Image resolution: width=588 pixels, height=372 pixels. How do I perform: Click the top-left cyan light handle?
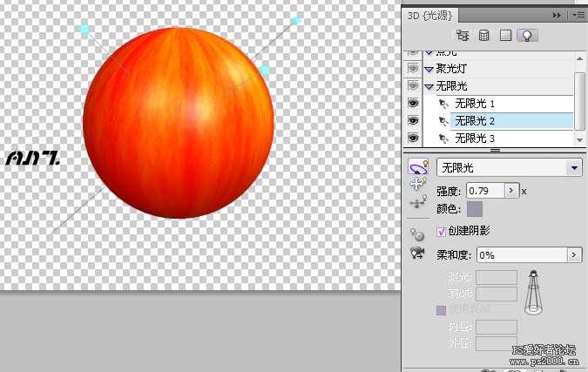tap(84, 30)
